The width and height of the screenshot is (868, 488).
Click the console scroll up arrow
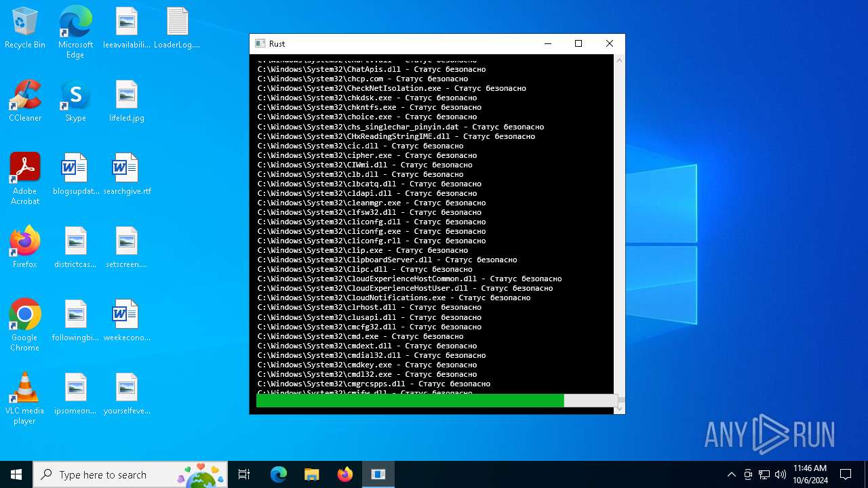619,61
